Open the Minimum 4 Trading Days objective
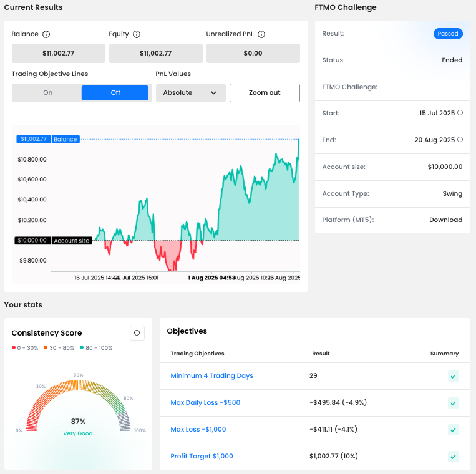 coord(211,376)
